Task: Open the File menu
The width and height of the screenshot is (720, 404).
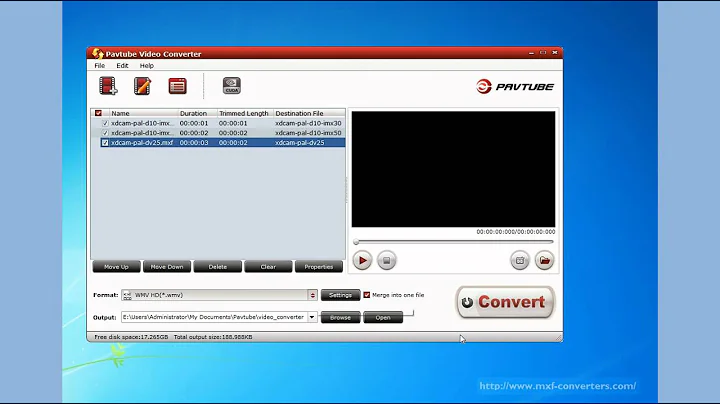Action: [100, 66]
